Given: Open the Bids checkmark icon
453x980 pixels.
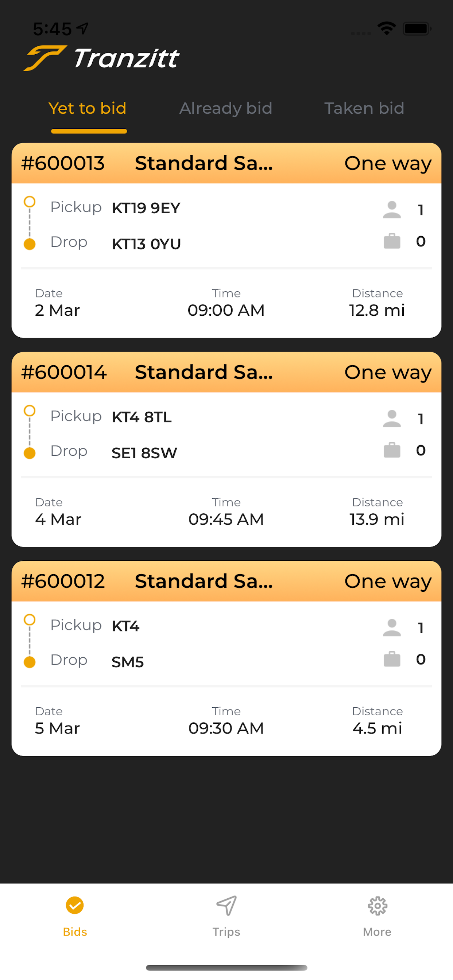Looking at the screenshot, I should (75, 905).
